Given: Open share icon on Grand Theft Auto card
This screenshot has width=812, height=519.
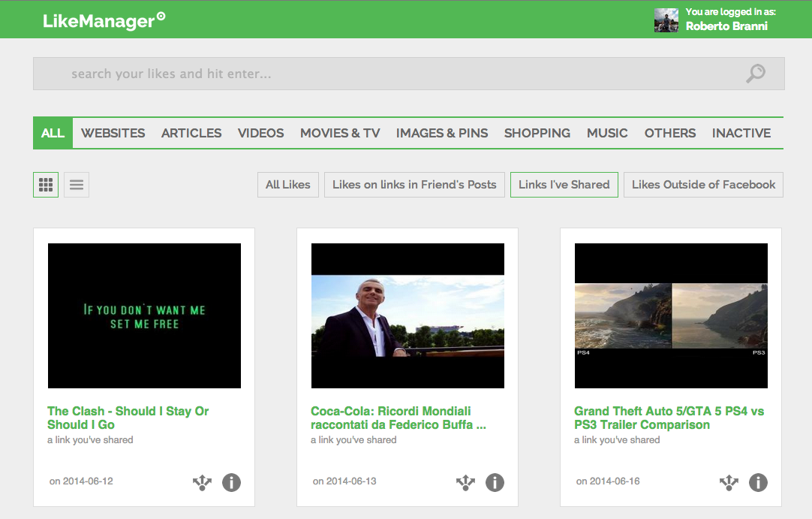Looking at the screenshot, I should click(x=729, y=483).
